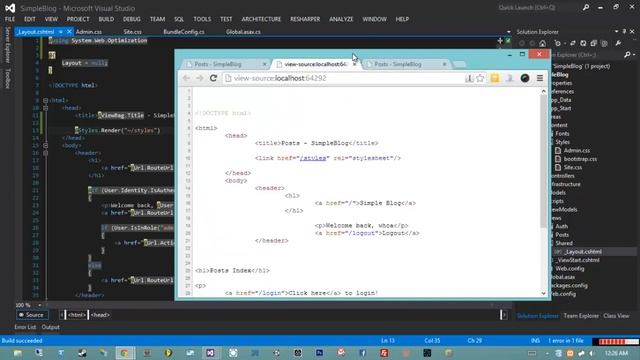Toggle auto-hide pin of Solution Explorer panel
640x360 pixels.
pos(624,31)
